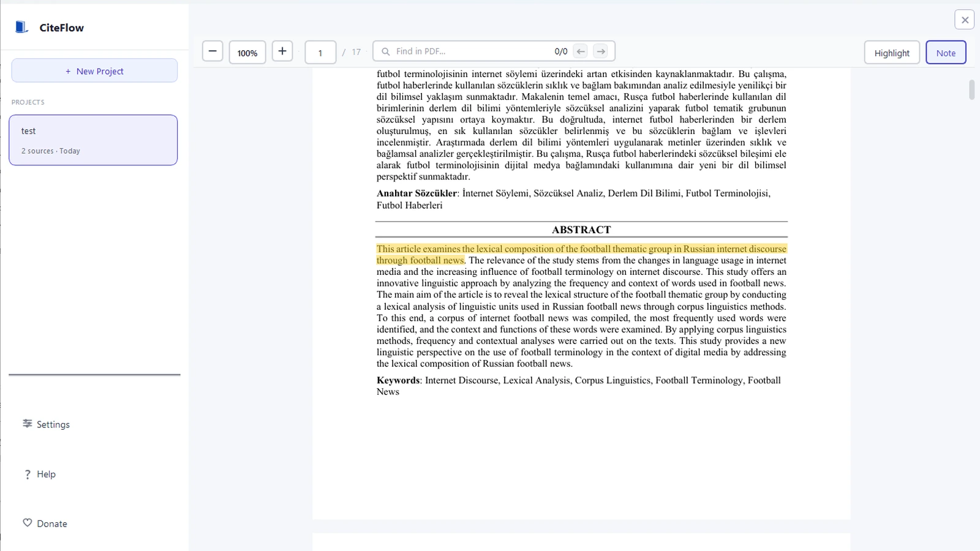The width and height of the screenshot is (980, 551).
Task: Create a New Project
Action: (94, 70)
